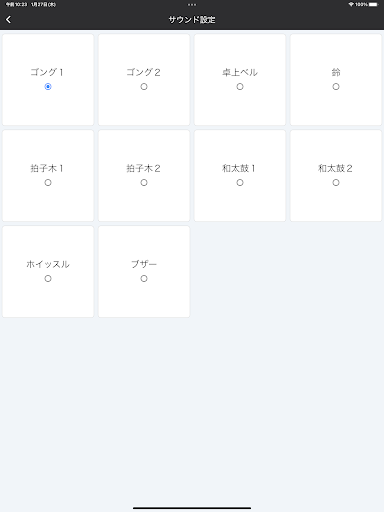Tap the 卓上ベル label text
This screenshot has height=512, width=384.
pos(240,72)
